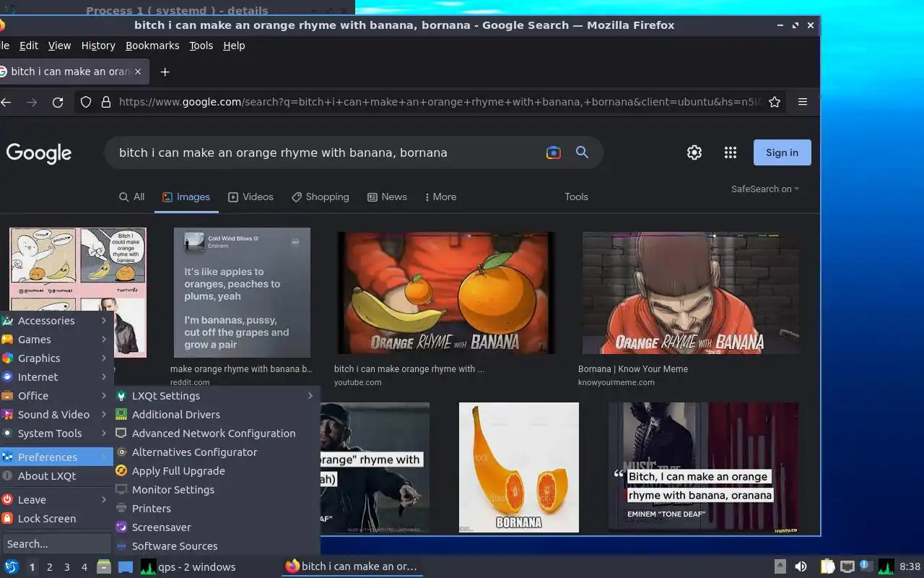Go forward using the forward arrow
This screenshot has height=578, width=924.
point(31,103)
